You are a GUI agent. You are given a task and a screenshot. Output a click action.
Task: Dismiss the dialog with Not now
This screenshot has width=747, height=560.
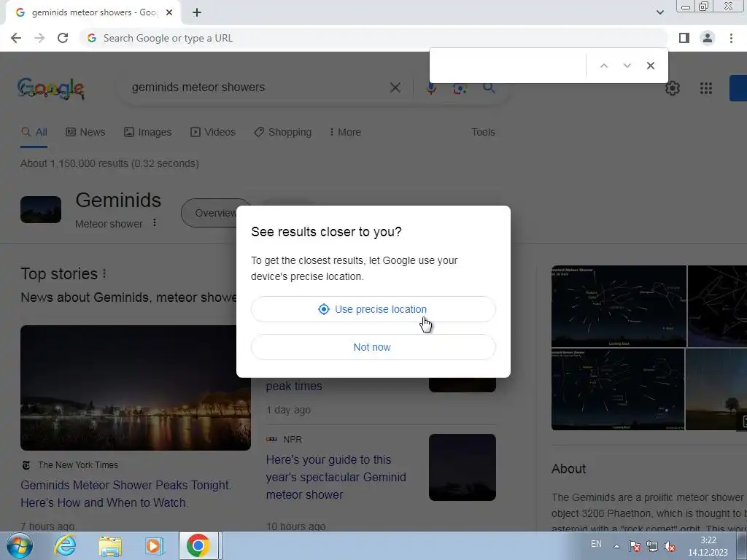tap(373, 347)
